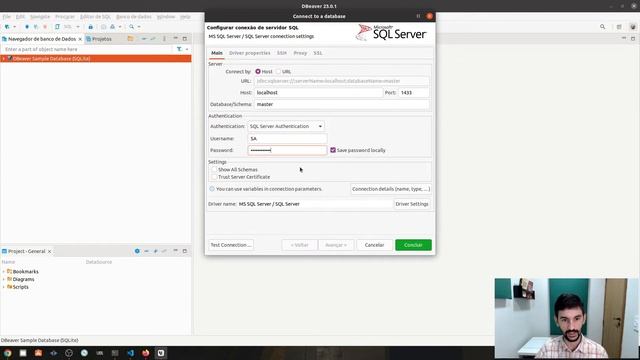Click the Connect toolbar icon
The image size is (640, 360).
pyautogui.click(x=27, y=27)
